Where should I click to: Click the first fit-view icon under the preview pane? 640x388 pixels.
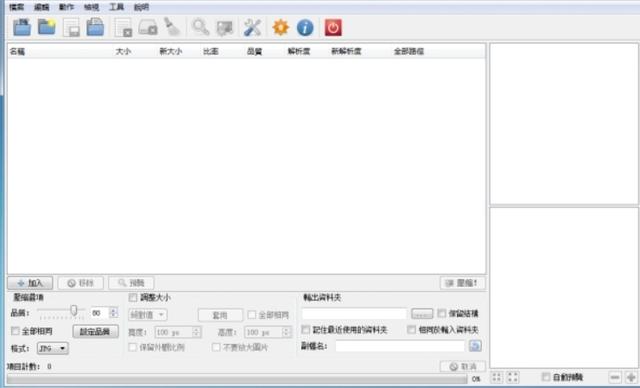pos(497,377)
